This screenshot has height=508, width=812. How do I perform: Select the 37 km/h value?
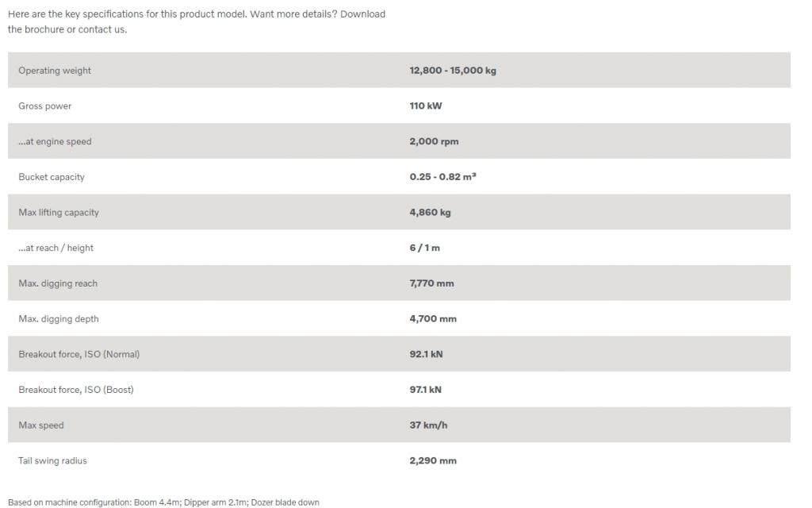pos(428,425)
